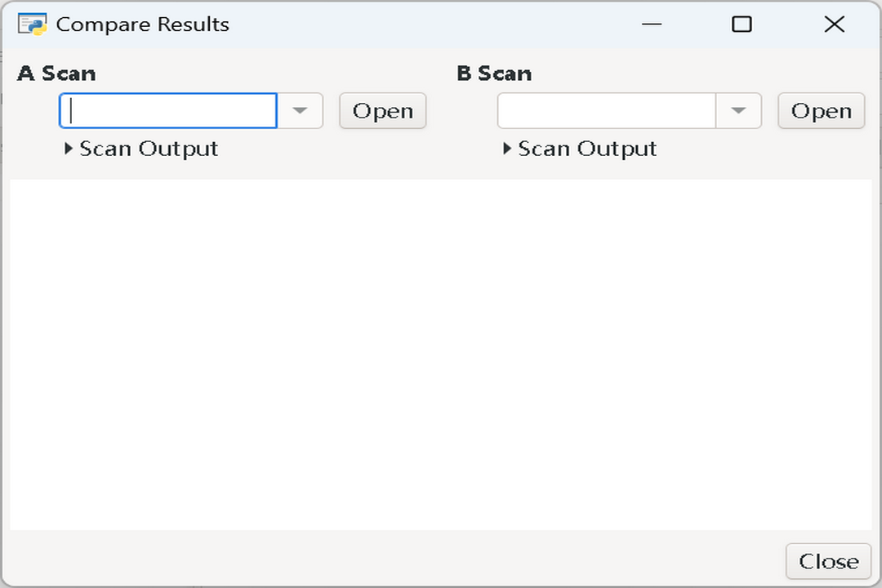Expand the A Scan Output triangle
Viewport: 882px width, 588px height.
(x=69, y=149)
